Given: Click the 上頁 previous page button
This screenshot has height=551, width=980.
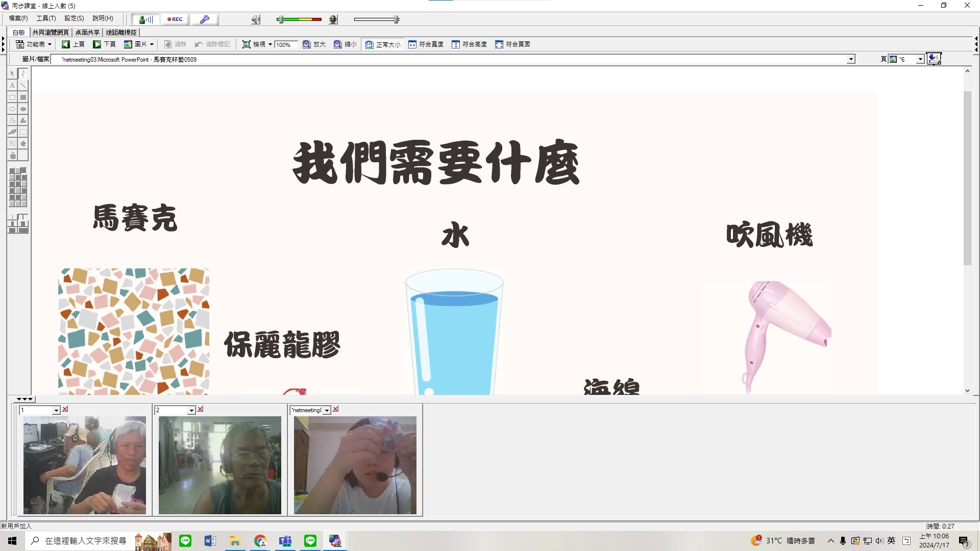Looking at the screenshot, I should (x=73, y=44).
